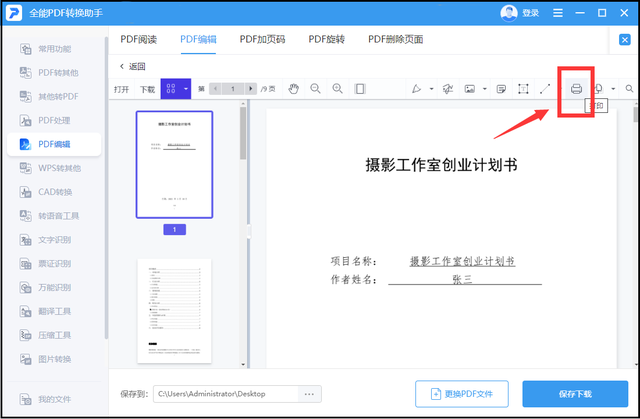Select the pen drawing tool
Screen dimensions: 640x419
point(416,89)
